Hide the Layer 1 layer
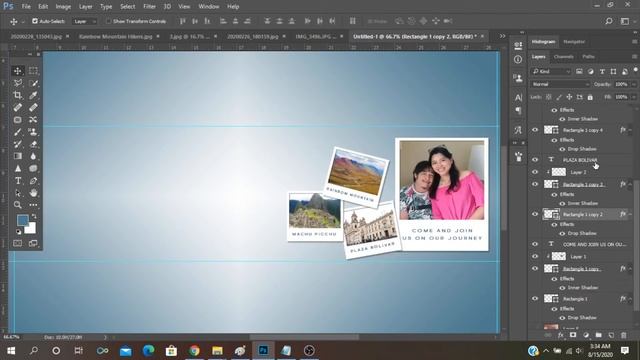The width and height of the screenshot is (640, 360). [535, 256]
